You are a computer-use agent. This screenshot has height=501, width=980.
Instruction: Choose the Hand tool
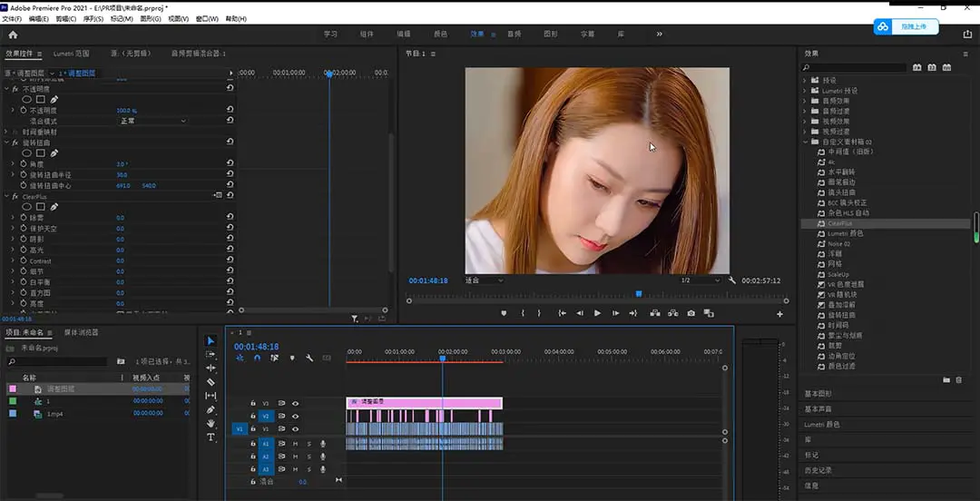tap(211, 423)
